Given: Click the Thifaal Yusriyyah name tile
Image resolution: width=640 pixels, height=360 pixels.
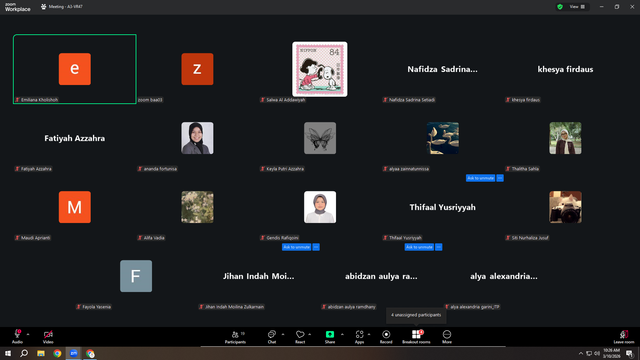Looking at the screenshot, I should point(442,207).
